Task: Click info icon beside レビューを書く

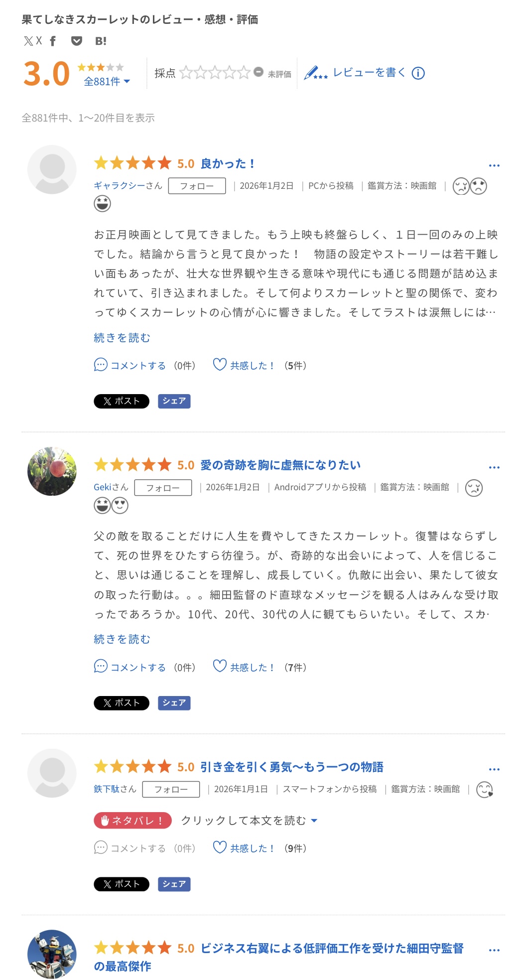Action: tap(418, 73)
